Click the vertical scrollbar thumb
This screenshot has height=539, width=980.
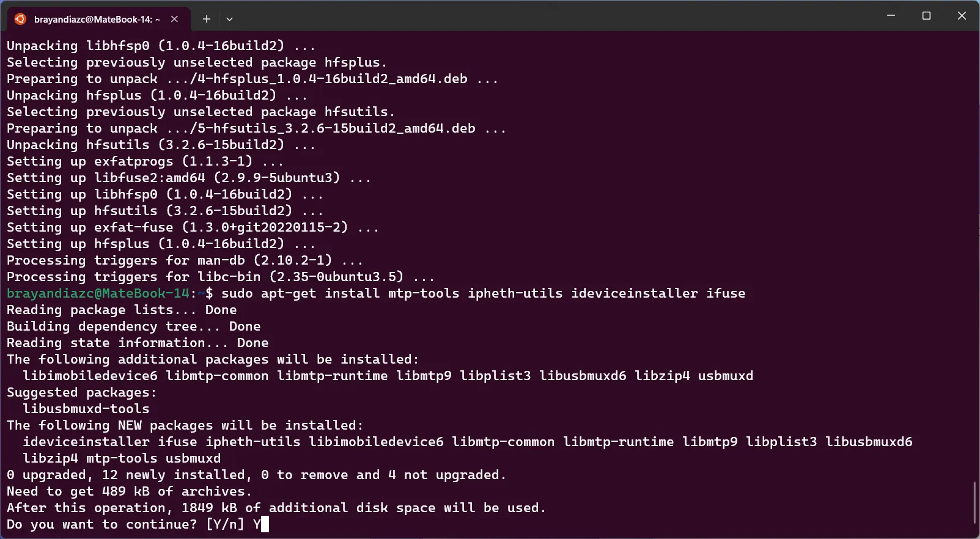coord(975,502)
